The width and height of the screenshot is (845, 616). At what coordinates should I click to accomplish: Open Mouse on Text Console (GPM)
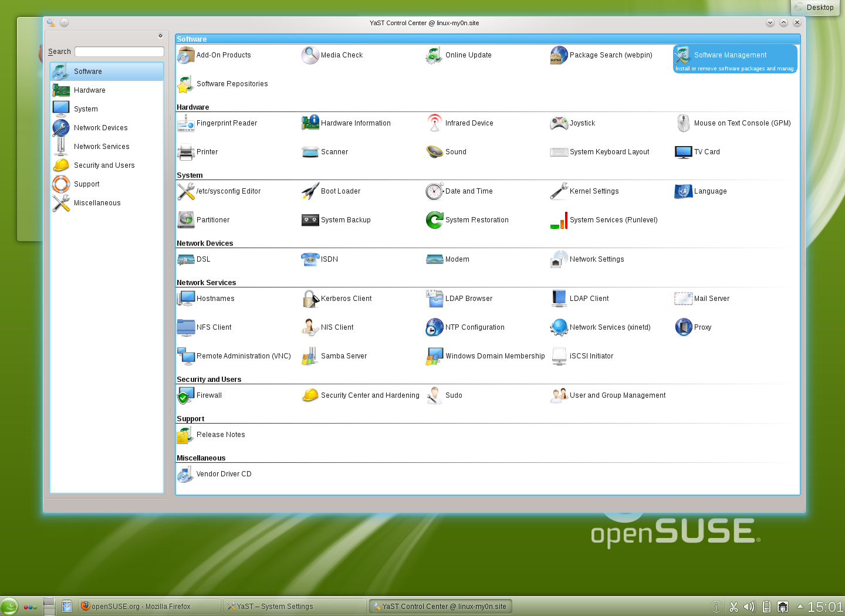coord(732,123)
